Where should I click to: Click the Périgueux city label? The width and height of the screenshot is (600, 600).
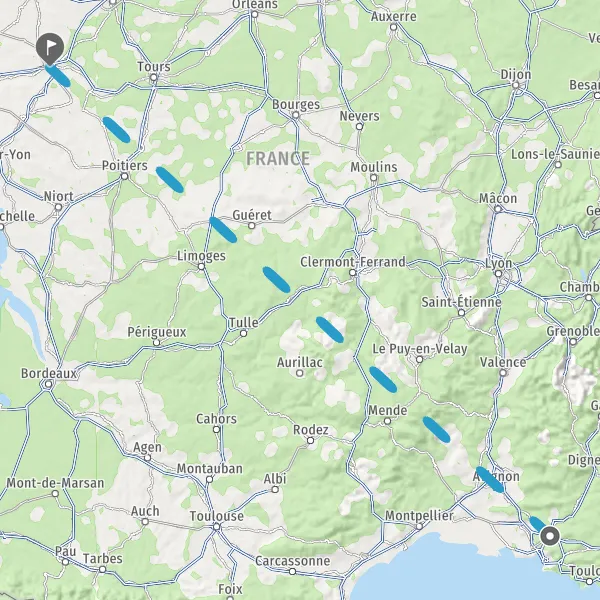[x=157, y=332]
